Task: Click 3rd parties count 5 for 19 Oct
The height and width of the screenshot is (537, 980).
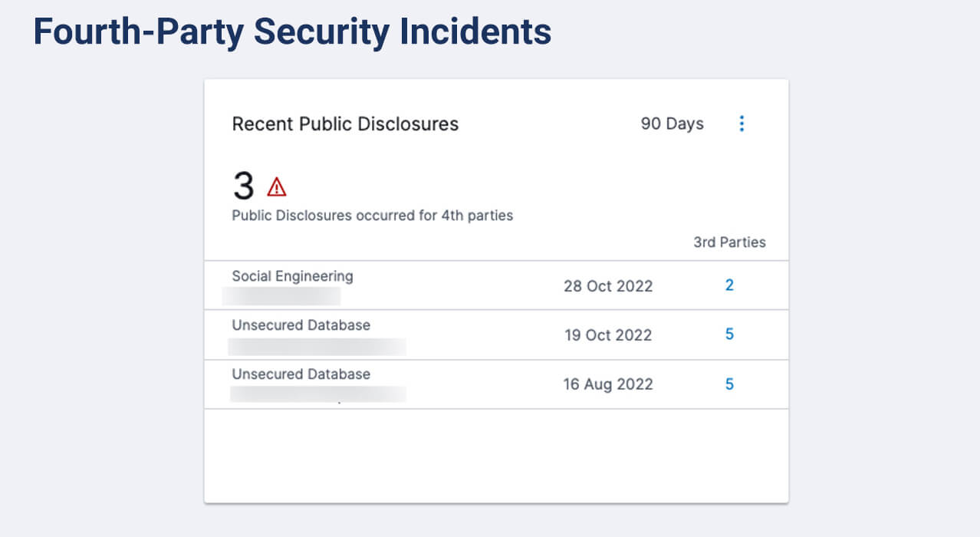Action: tap(729, 334)
